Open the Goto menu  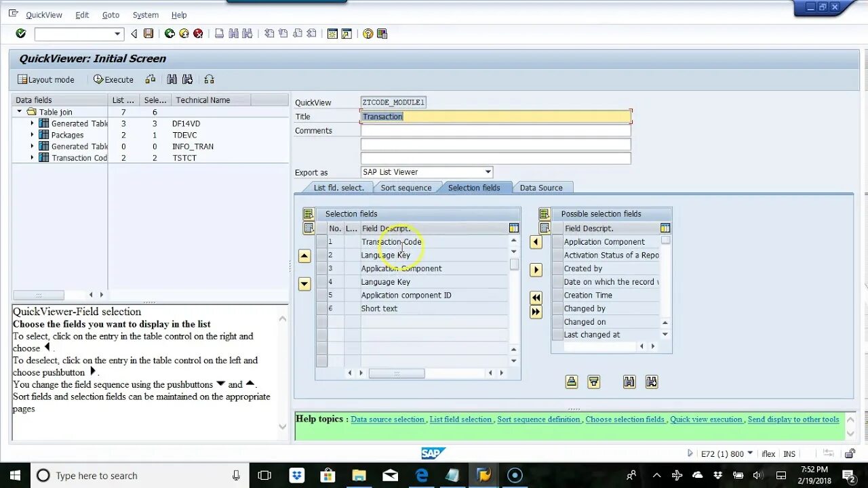tap(111, 15)
